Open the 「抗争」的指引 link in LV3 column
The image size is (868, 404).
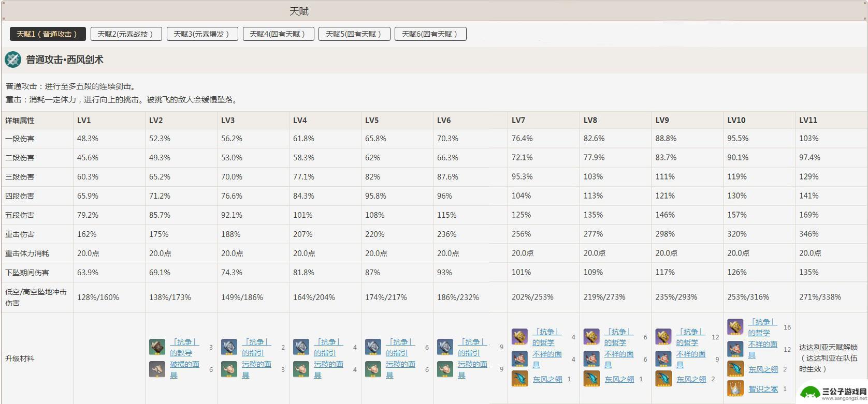tap(256, 347)
